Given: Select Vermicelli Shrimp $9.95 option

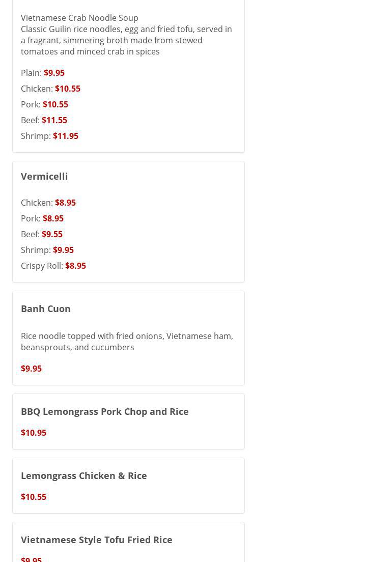Looking at the screenshot, I should pos(63,250).
